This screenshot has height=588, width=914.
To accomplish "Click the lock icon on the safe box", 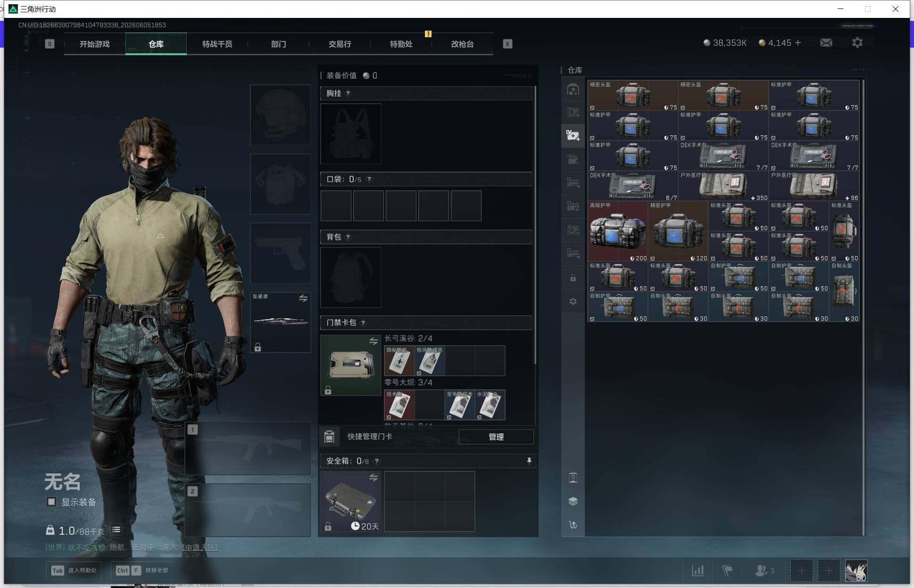I will pos(328,526).
